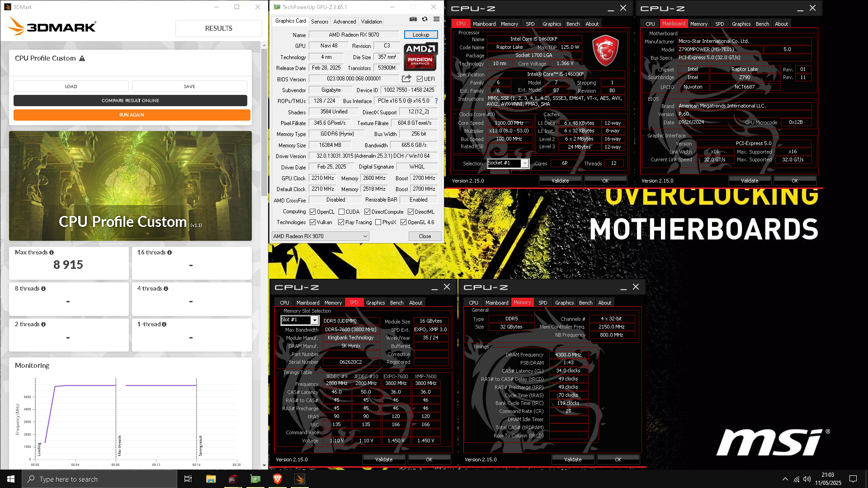The height and width of the screenshot is (488, 868).
Task: Switch to the Sensors tab in GPU-Z
Action: [x=320, y=21]
